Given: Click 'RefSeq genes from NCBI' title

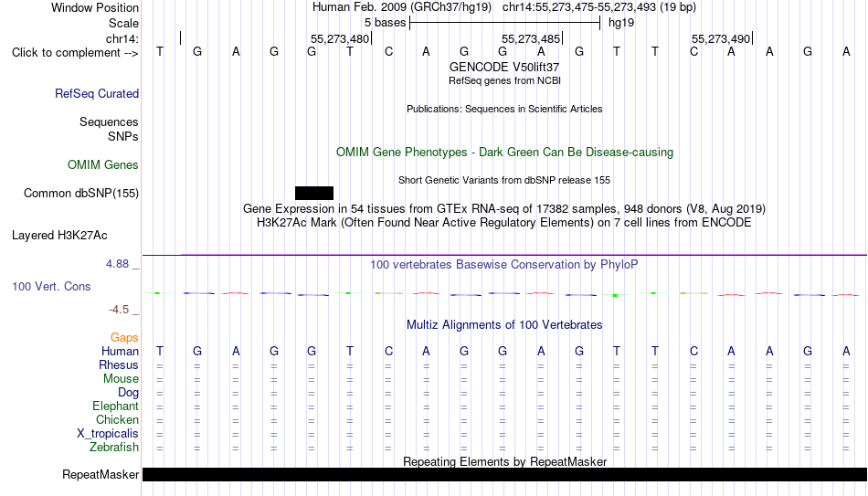Looking at the screenshot, I should [x=505, y=80].
